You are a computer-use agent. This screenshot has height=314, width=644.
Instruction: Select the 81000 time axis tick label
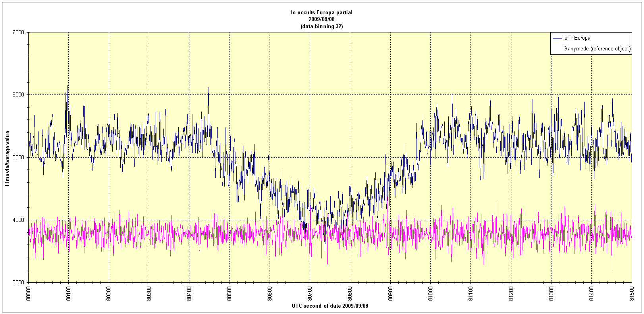430,293
